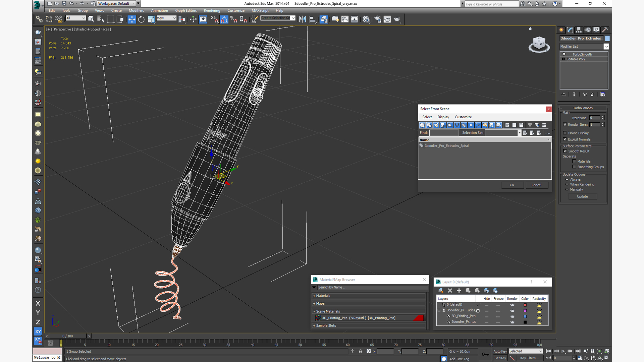Click the red color swatch of 0 (default) layer
Viewport: 644px width, 362px height.
point(525,305)
